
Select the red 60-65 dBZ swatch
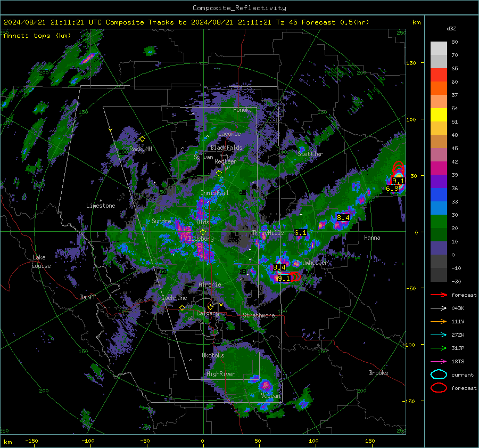tap(439, 75)
